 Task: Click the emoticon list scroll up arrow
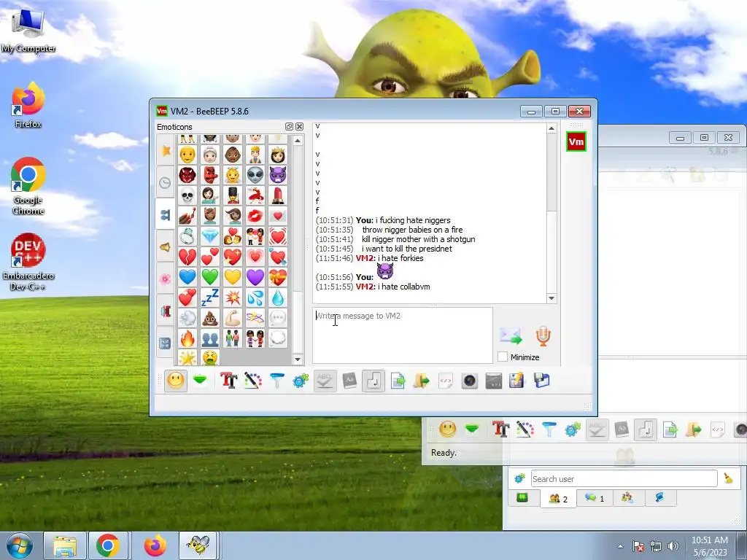point(298,141)
